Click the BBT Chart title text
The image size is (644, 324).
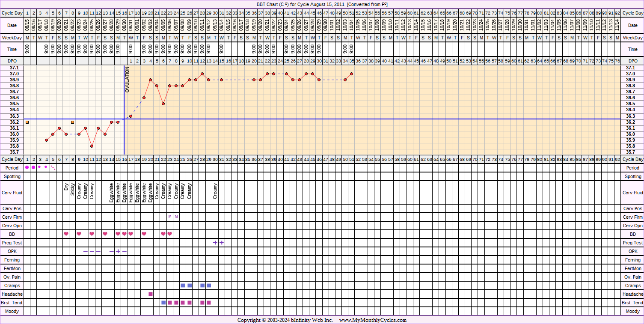[322, 4]
